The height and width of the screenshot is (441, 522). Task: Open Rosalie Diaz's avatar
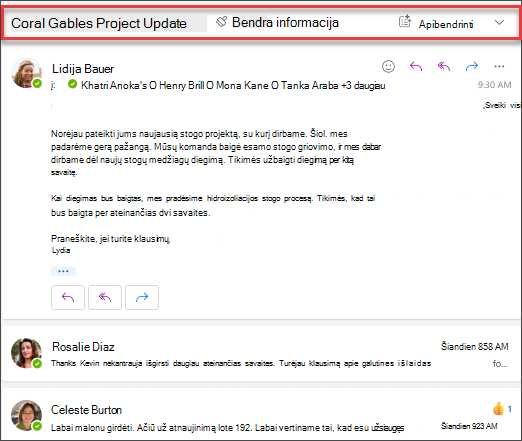(x=26, y=353)
